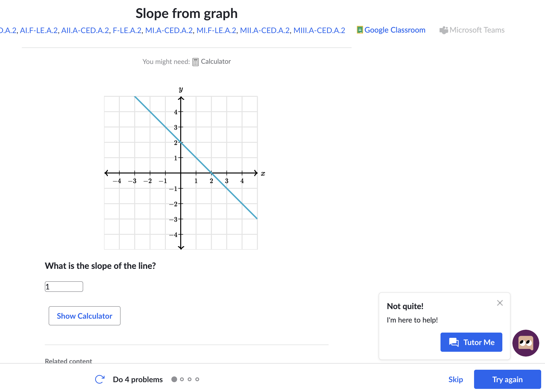The image size is (545, 392).
Task: Open the MI.A-CED.A.2 standard link
Action: 169,30
